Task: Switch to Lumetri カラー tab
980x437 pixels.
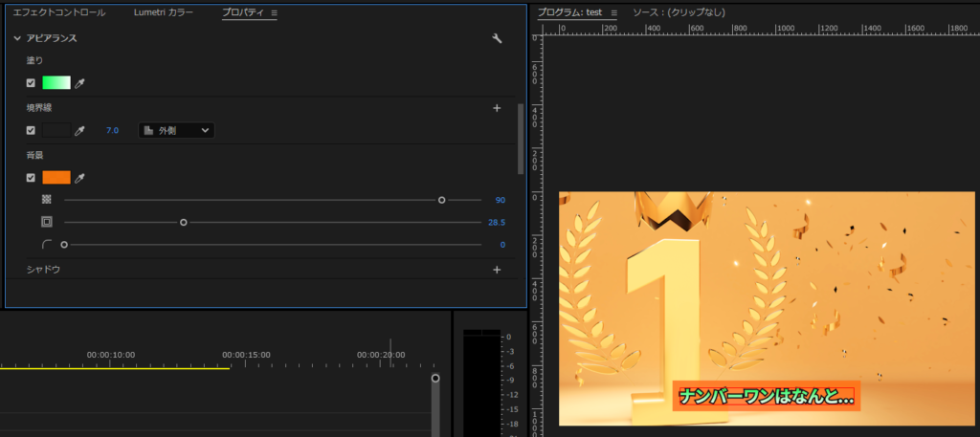Action: click(x=163, y=13)
